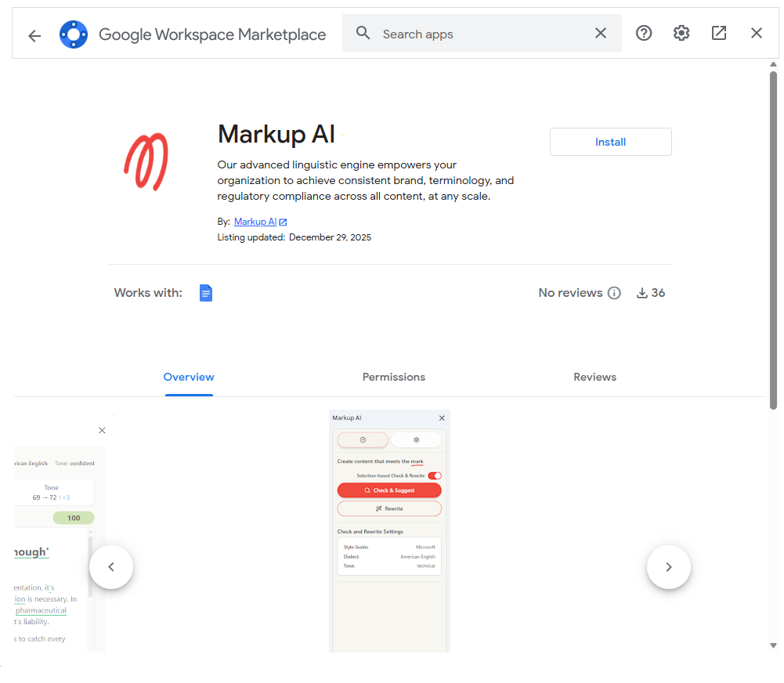Click the red Markup AI logo
The width and height of the screenshot is (784, 683).
coord(146,161)
